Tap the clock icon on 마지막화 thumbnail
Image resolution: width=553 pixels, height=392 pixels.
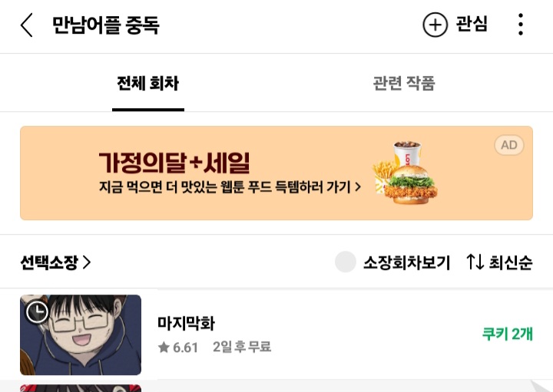click(38, 311)
